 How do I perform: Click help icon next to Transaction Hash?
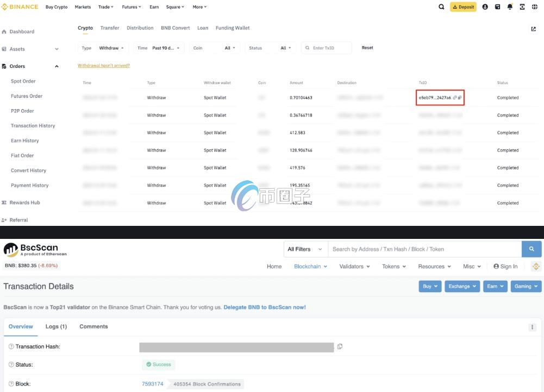click(11, 346)
